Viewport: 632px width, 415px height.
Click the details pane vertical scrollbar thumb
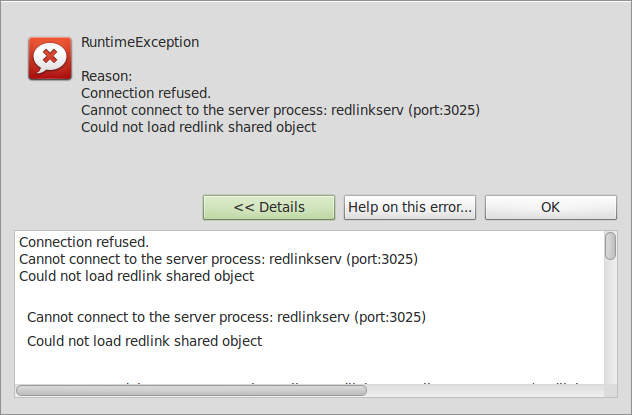[611, 246]
